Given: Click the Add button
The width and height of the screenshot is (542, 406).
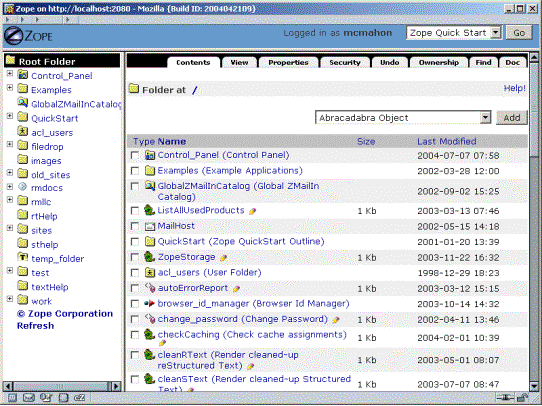Looking at the screenshot, I should coord(512,118).
